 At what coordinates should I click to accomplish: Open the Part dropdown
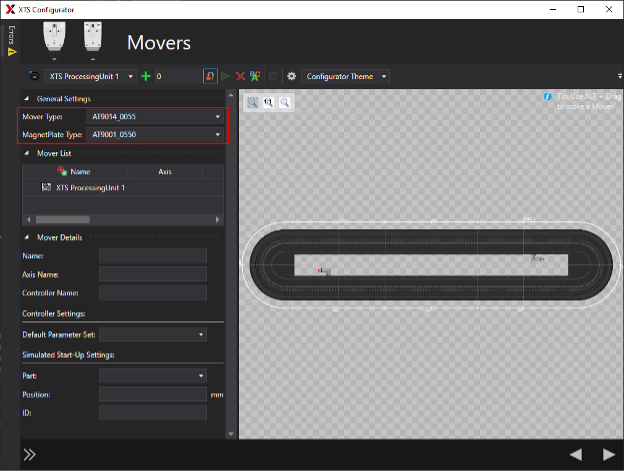(x=153, y=376)
